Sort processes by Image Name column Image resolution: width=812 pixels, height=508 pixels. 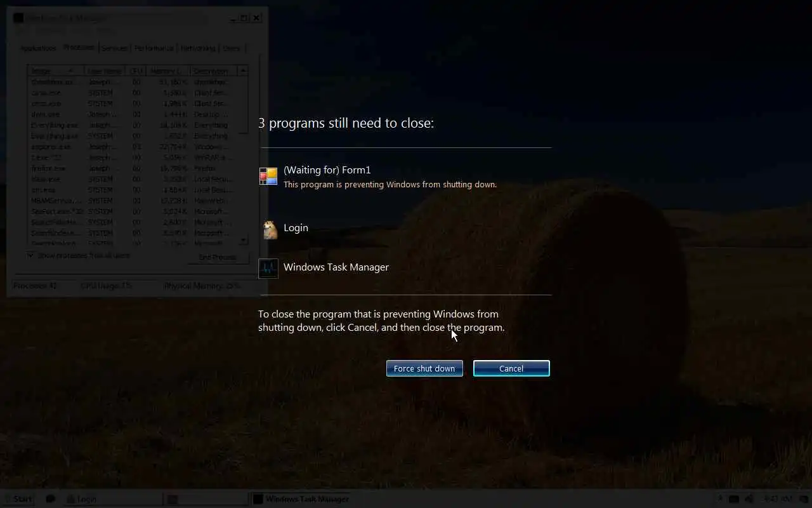(56, 71)
